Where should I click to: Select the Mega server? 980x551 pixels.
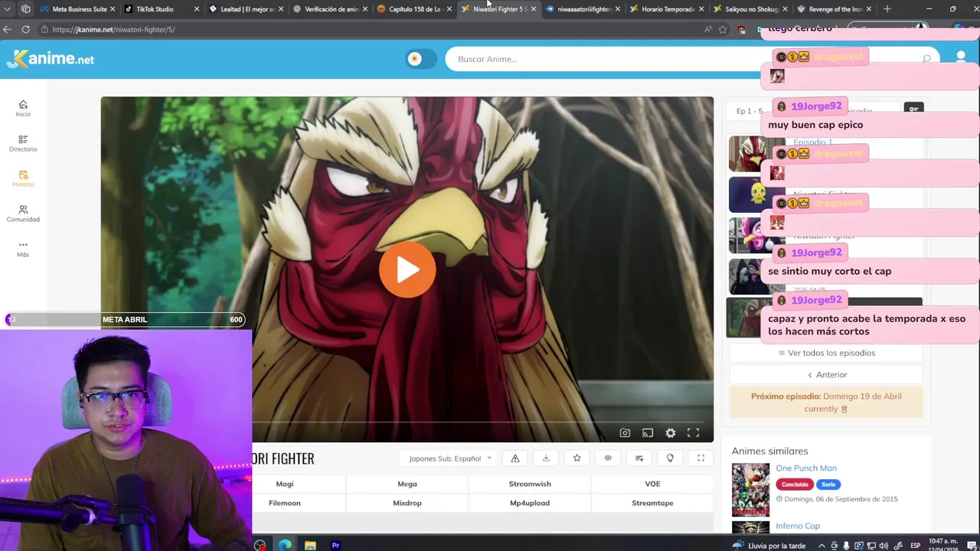click(x=407, y=484)
